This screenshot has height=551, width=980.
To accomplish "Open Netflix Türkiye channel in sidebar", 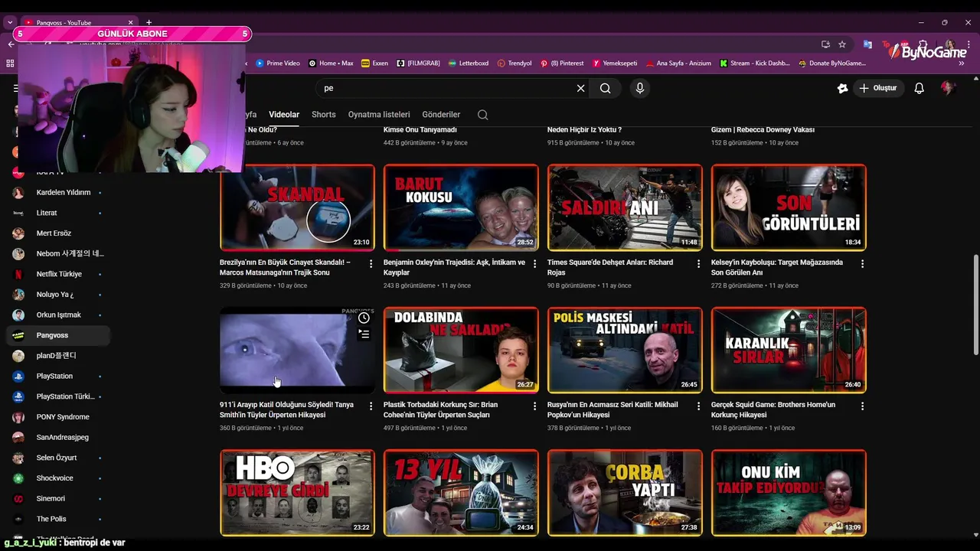I will point(58,274).
